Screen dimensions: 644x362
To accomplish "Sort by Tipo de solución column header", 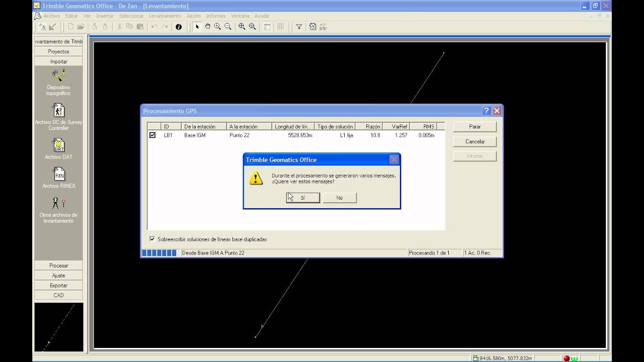I will [x=336, y=127].
